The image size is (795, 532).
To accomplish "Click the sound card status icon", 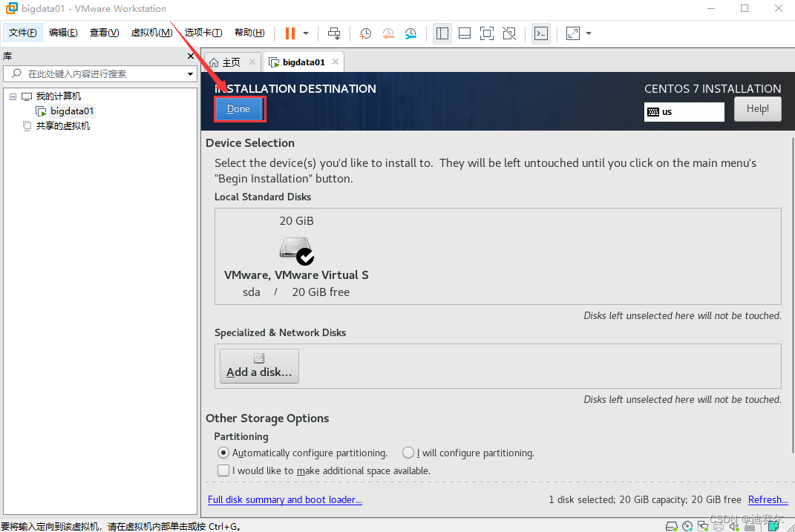I will pyautogui.click(x=733, y=526).
